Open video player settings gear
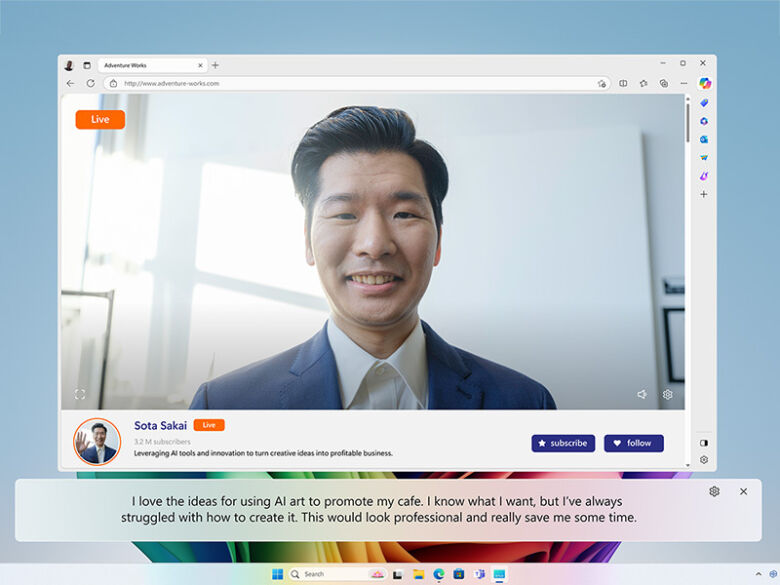This screenshot has height=585, width=780. point(668,394)
